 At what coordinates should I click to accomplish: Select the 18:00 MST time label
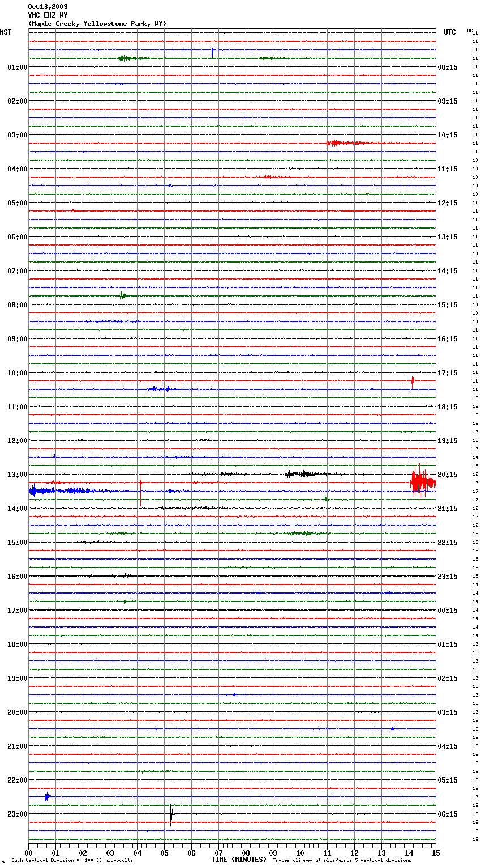18,644
